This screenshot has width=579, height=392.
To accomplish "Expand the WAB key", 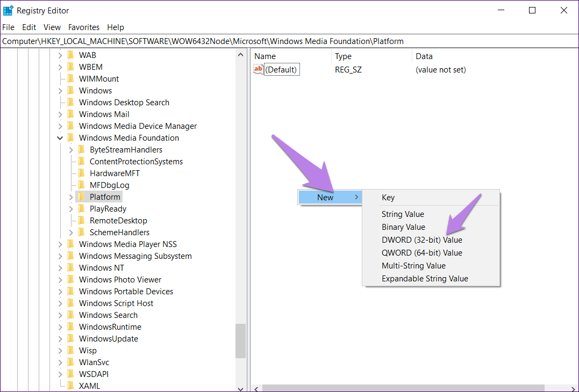I will click(x=60, y=56).
